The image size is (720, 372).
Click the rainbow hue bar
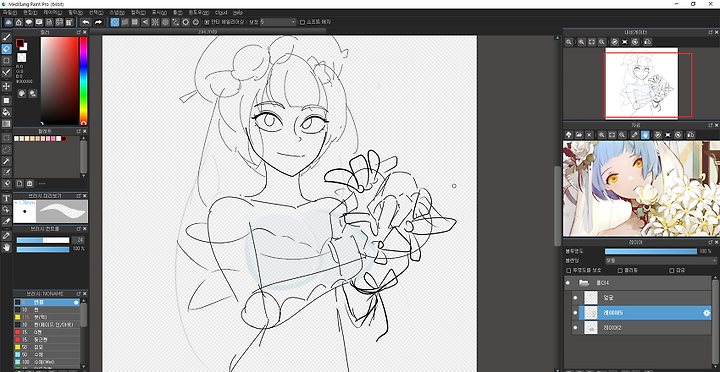tap(84, 80)
